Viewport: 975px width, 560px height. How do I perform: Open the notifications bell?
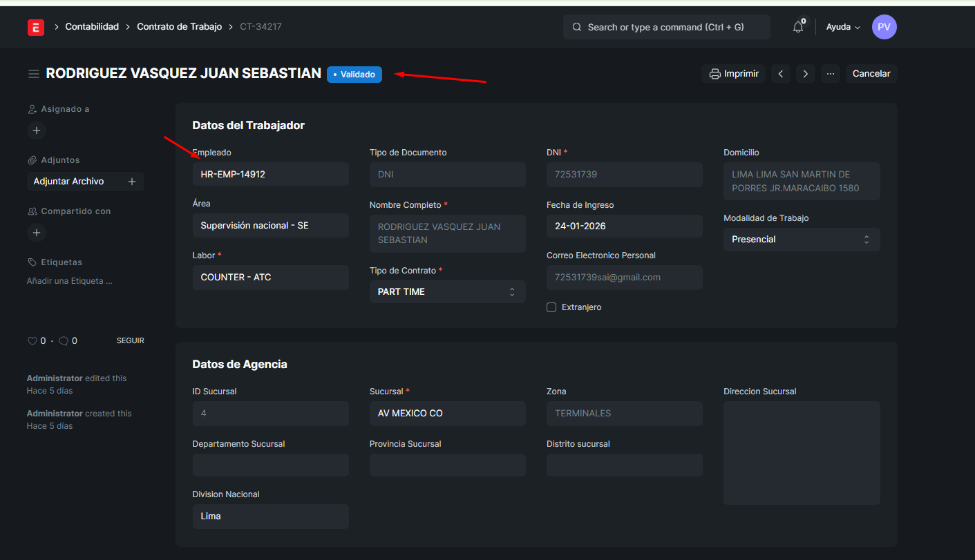pos(798,27)
